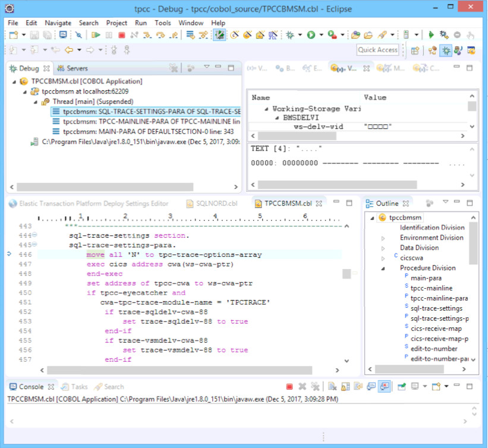Click the Pin Console icon
The image size is (488, 448).
click(x=402, y=387)
